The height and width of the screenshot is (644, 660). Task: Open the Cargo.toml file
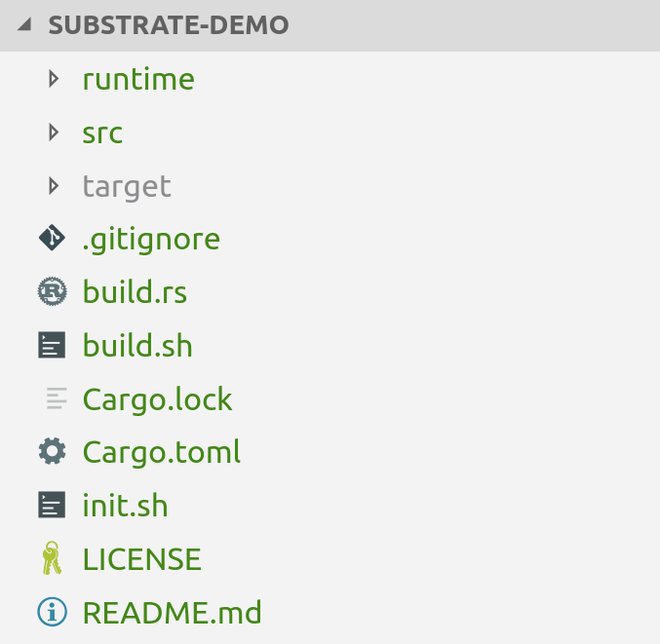tap(161, 452)
